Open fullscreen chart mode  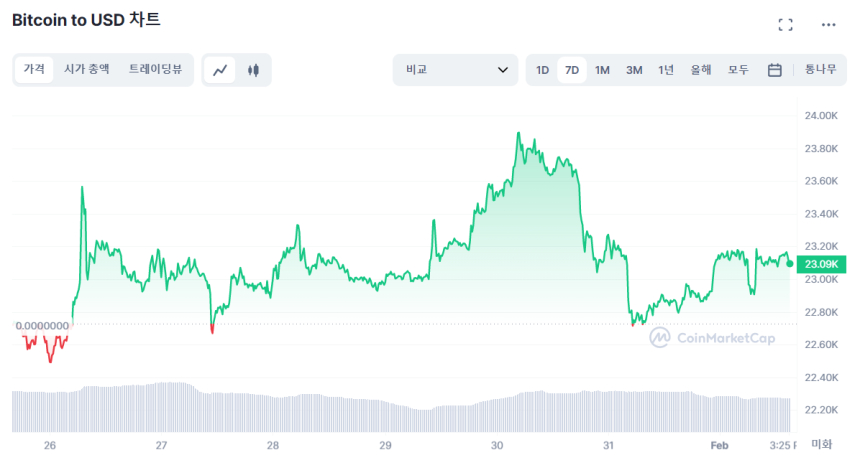[785, 25]
